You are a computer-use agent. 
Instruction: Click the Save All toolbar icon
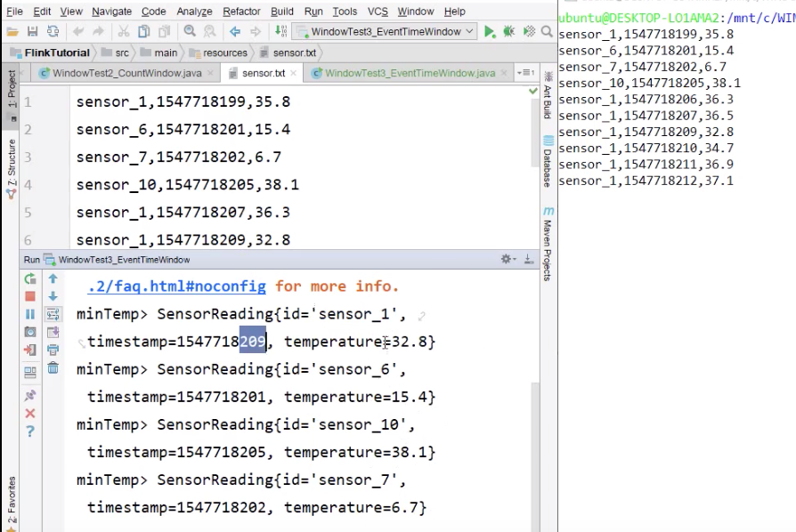(x=32, y=31)
